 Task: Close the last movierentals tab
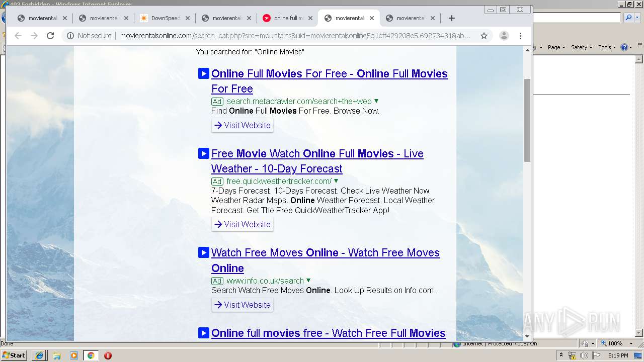click(x=433, y=18)
